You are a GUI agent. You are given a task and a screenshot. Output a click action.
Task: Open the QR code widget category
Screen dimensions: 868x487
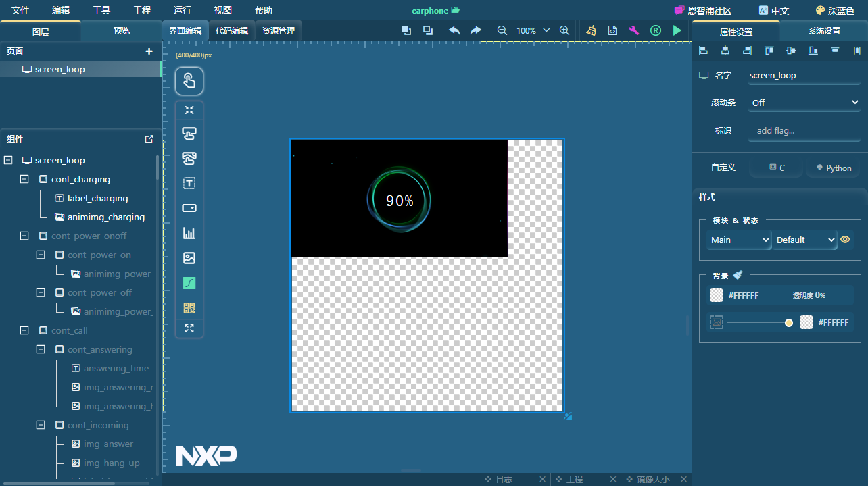189,308
